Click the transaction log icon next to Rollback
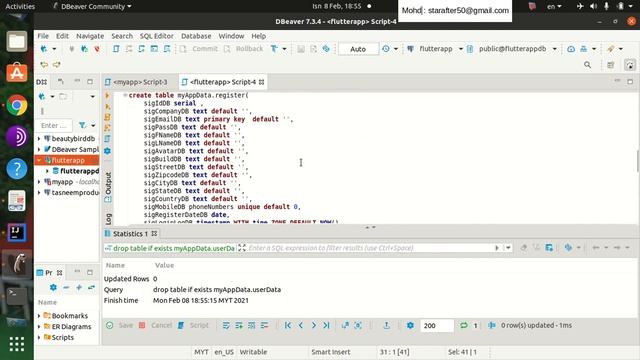Viewport: 640px width, 360px height. click(x=274, y=49)
